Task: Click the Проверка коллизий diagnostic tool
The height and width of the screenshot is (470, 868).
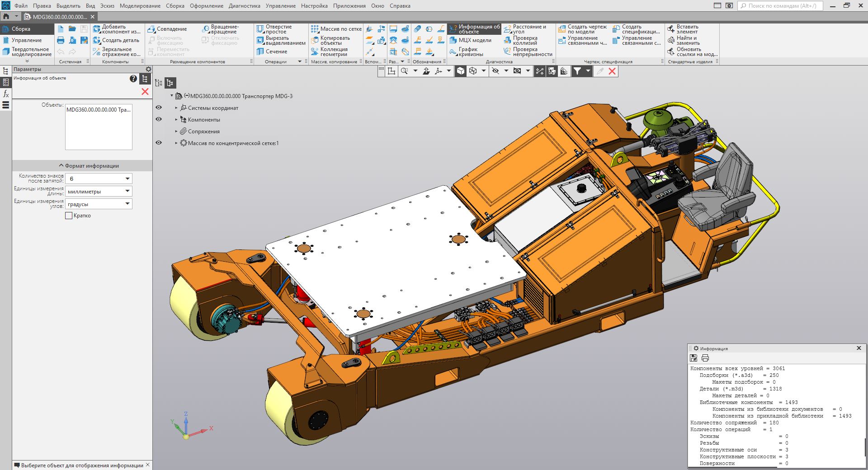Action: [x=524, y=40]
